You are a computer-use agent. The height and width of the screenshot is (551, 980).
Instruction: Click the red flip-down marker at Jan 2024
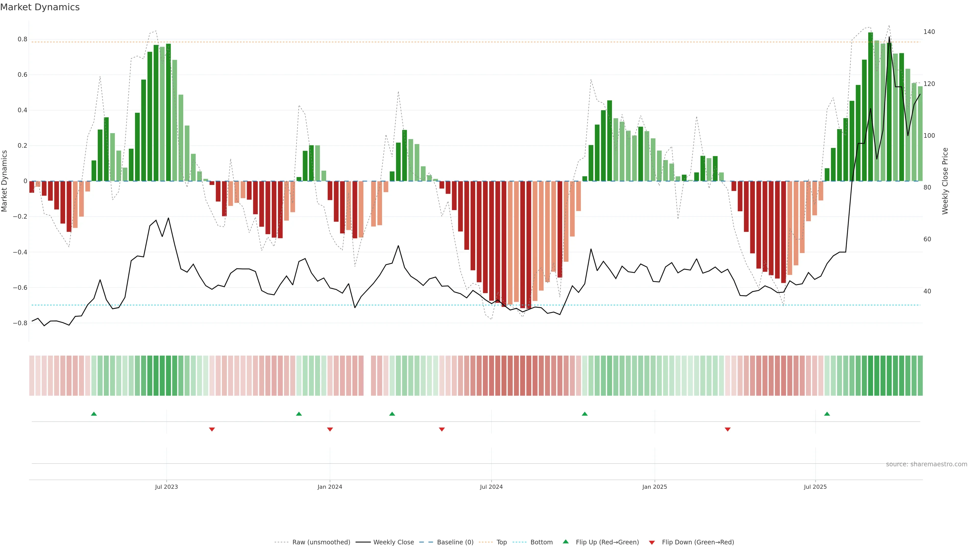pyautogui.click(x=330, y=429)
